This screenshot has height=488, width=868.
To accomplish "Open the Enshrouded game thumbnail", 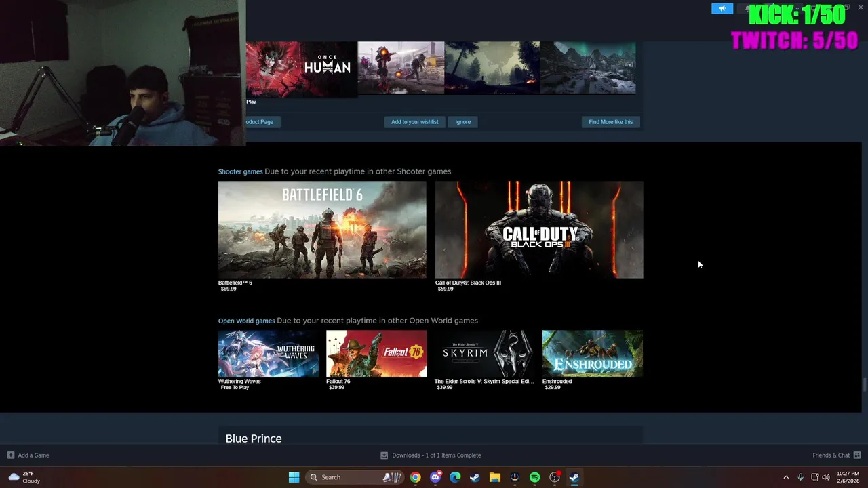I will click(593, 354).
